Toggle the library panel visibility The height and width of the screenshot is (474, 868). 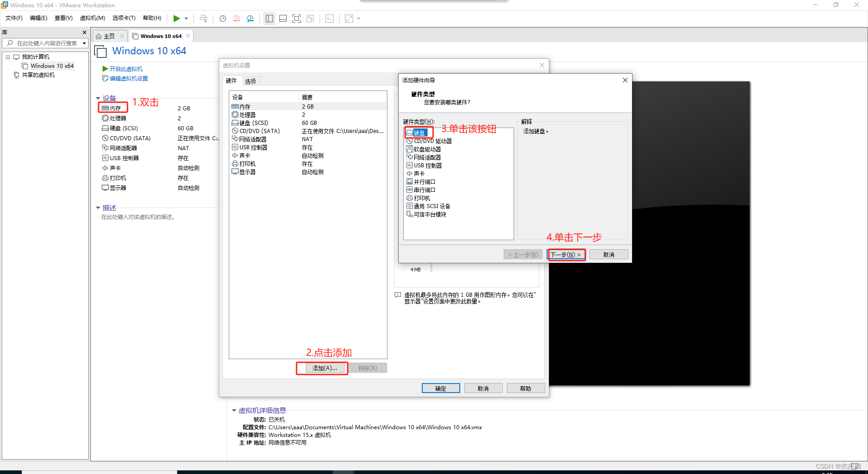pos(269,19)
